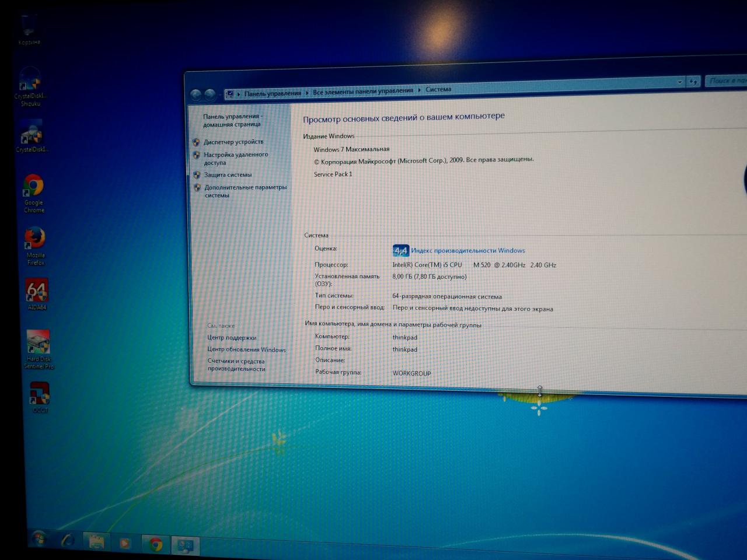Open the Mozilla Firefox desktop shortcut
Screen dimensions: 747x560
[35, 239]
